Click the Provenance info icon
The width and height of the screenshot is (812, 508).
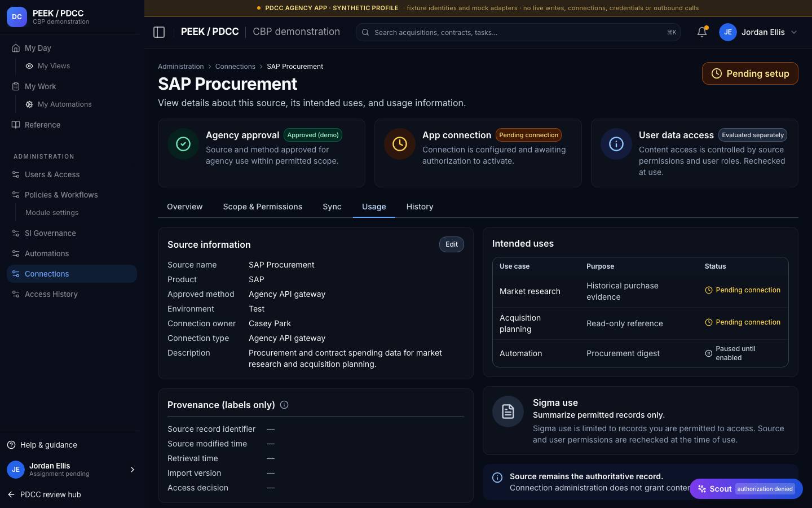284,405
